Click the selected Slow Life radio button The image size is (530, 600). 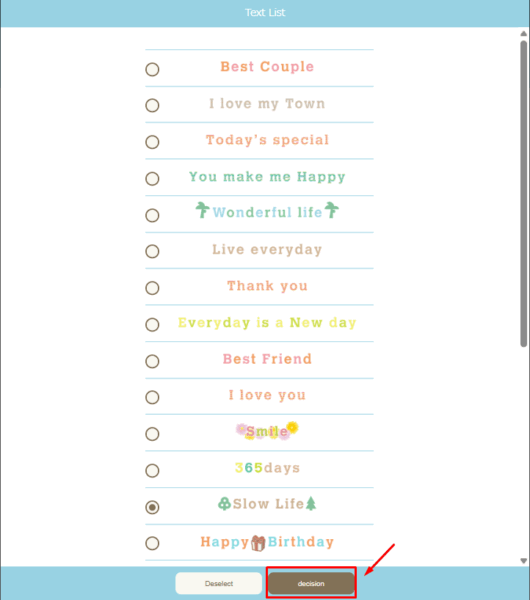point(152,507)
